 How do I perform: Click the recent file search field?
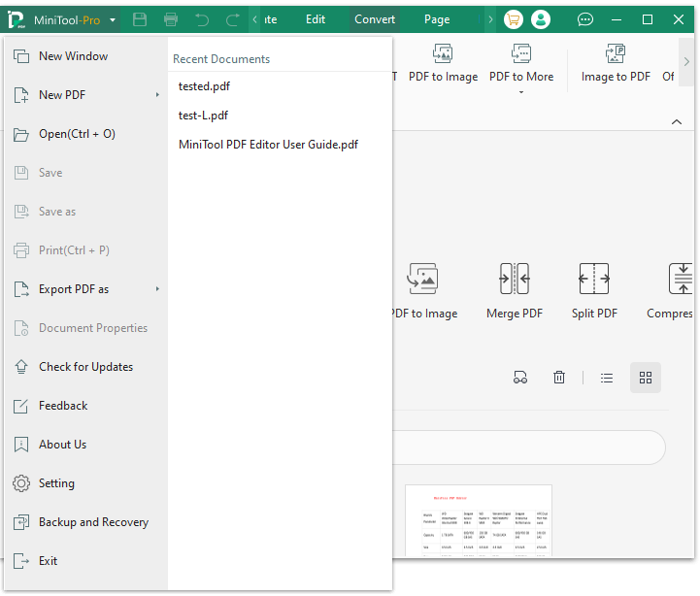tap(529, 447)
